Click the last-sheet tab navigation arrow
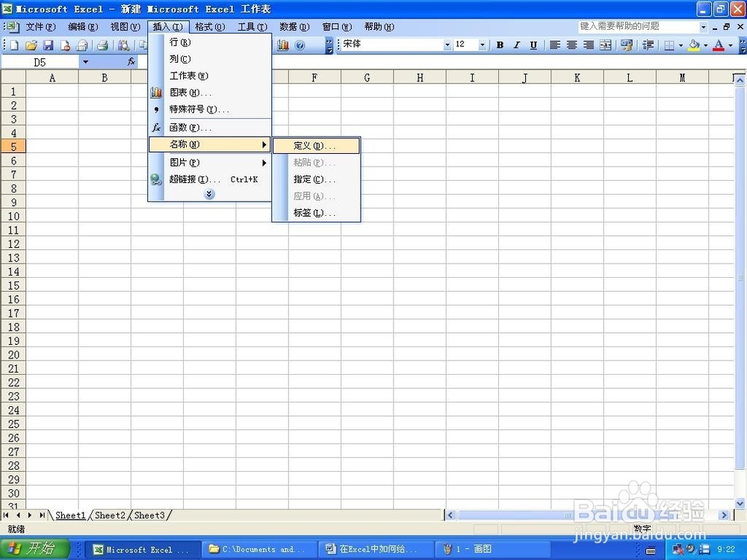This screenshot has width=747, height=560. [x=43, y=515]
